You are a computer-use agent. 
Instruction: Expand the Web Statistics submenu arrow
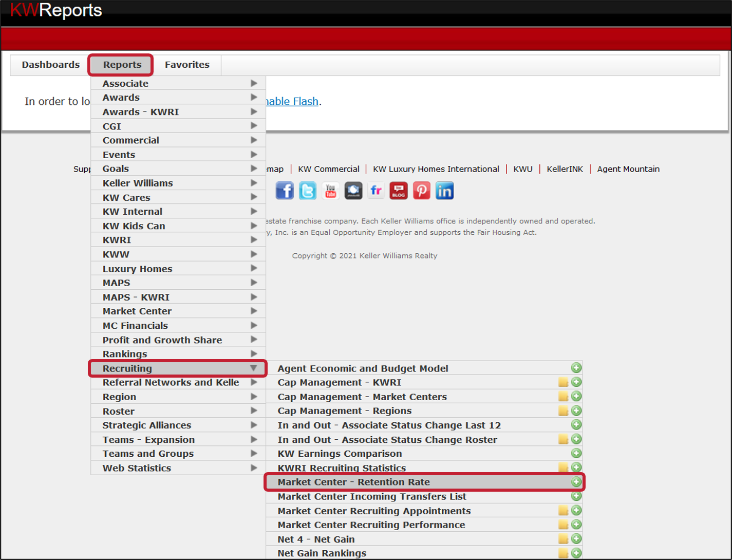click(254, 468)
